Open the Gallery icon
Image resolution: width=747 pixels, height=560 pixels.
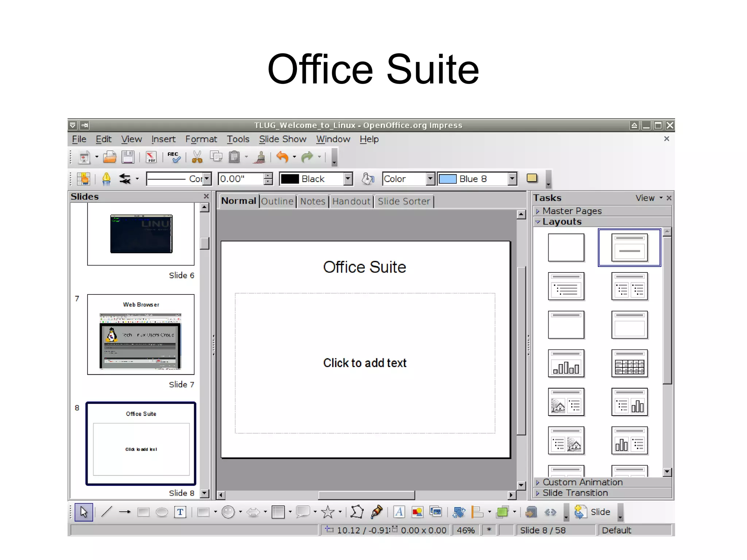tap(436, 512)
